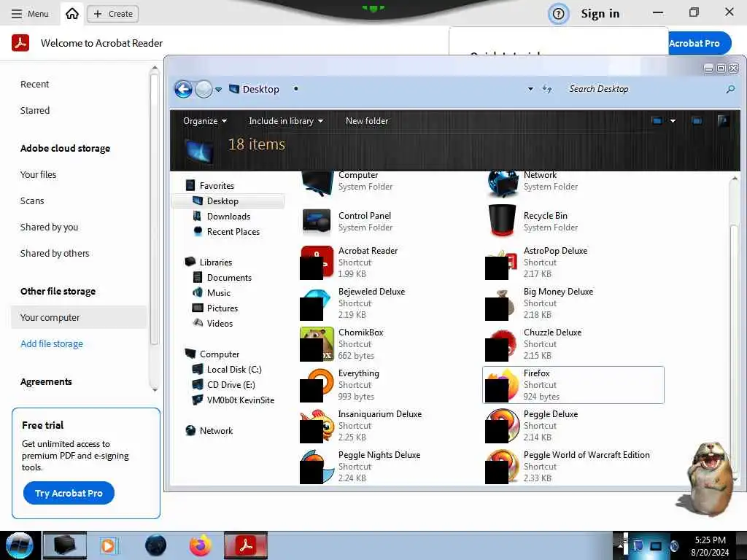This screenshot has width=747, height=560.
Task: Open the address bar history dropdown arrow
Action: tap(530, 89)
